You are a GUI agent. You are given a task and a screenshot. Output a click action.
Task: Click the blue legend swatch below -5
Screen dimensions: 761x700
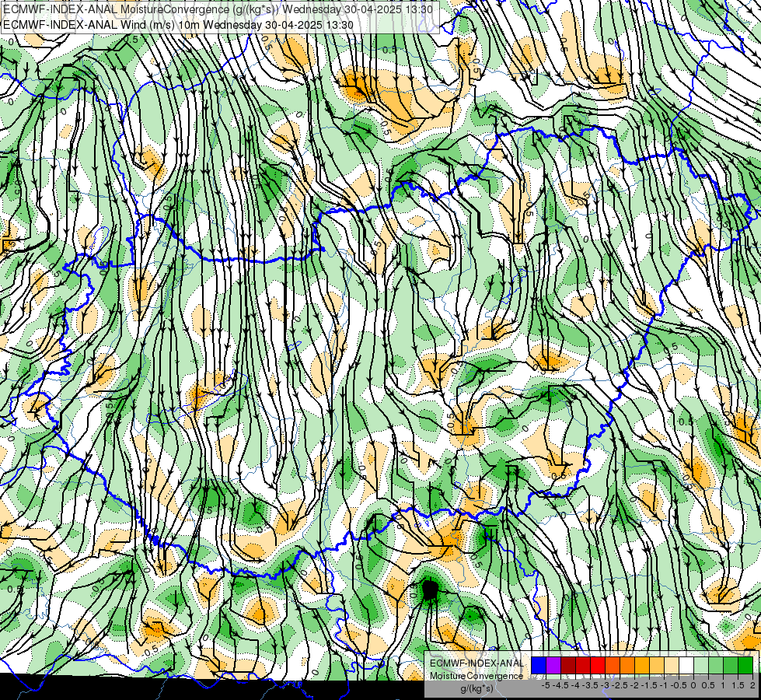coord(539,666)
